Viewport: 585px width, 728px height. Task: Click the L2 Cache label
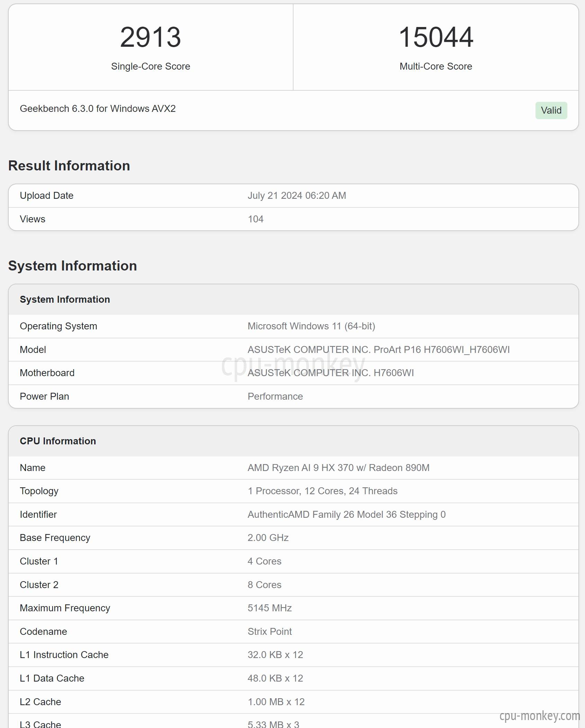40,702
